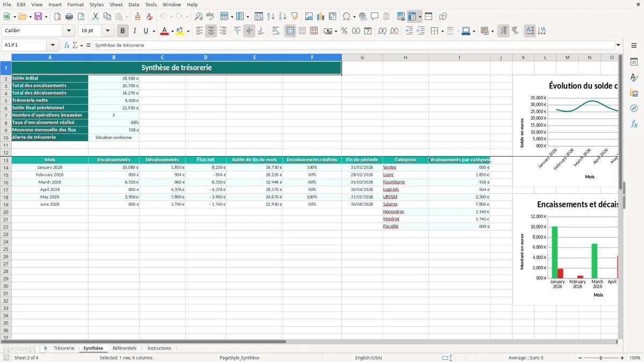The image size is (644, 362).
Task: Open the Open-file dropdown arrow
Action: pyautogui.click(x=30, y=17)
